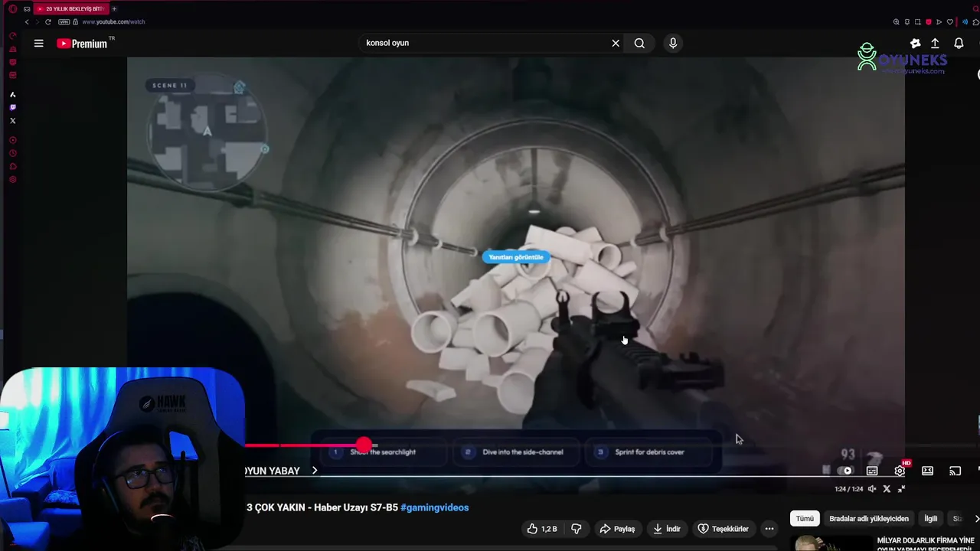Choose option 3 'Sprint for debris cover'
980x551 pixels.
click(649, 452)
